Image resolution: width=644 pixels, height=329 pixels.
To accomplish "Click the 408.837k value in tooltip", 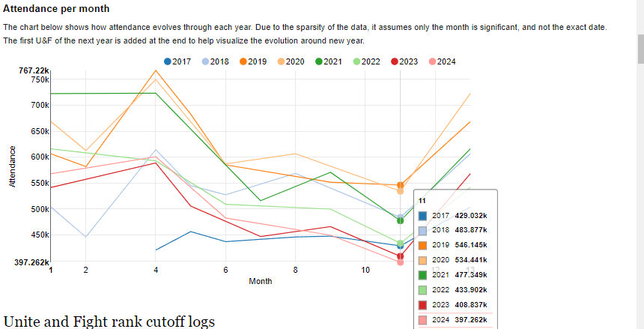I will point(471,305).
